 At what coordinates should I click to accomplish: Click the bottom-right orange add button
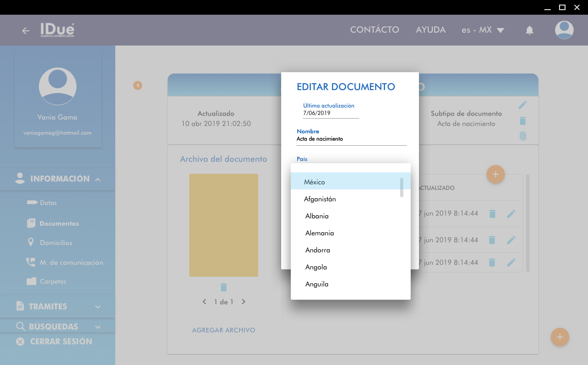tap(560, 337)
